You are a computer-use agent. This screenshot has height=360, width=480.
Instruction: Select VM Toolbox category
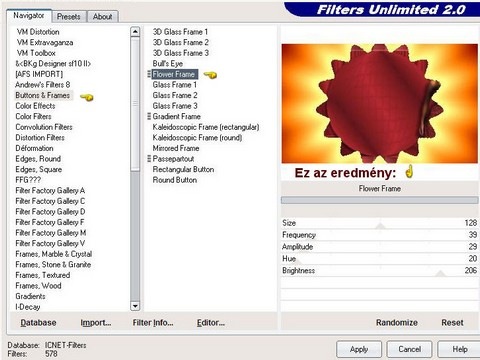[36, 53]
